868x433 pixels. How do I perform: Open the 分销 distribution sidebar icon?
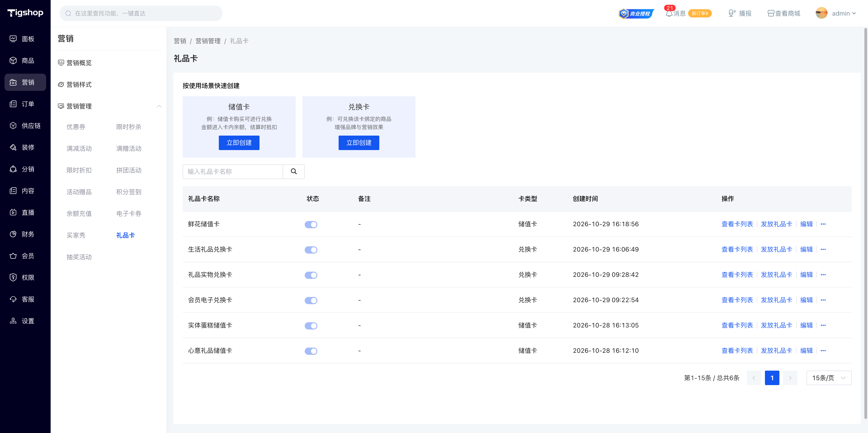13,169
